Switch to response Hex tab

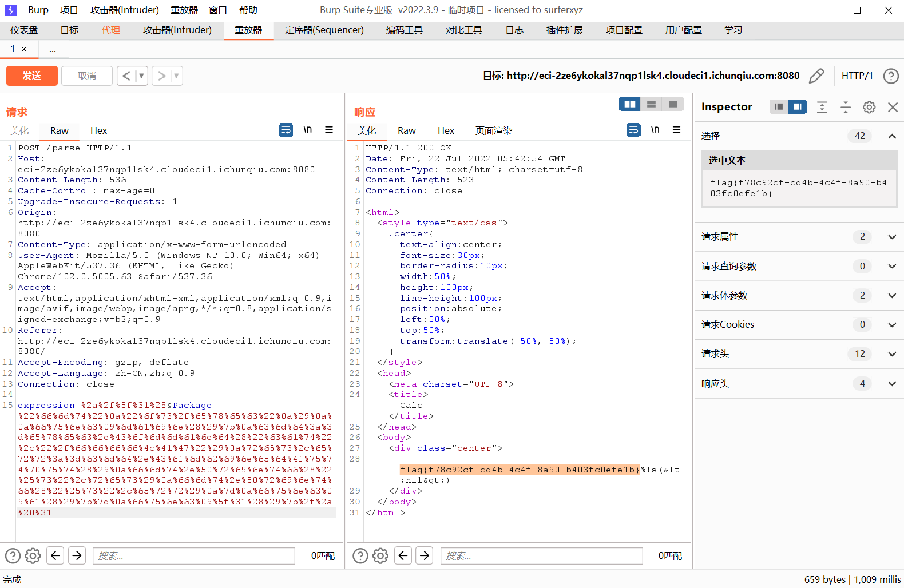pyautogui.click(x=446, y=131)
